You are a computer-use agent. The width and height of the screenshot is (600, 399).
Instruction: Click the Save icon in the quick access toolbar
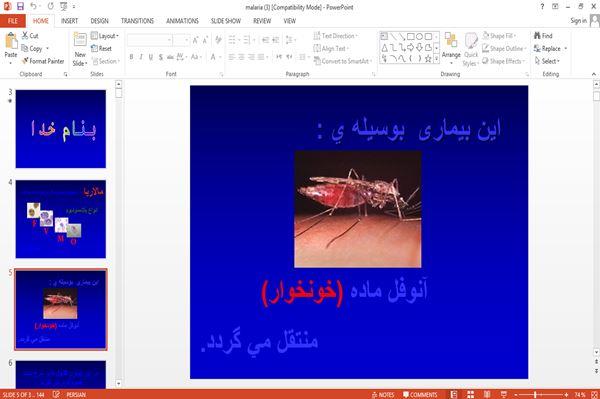click(20, 7)
